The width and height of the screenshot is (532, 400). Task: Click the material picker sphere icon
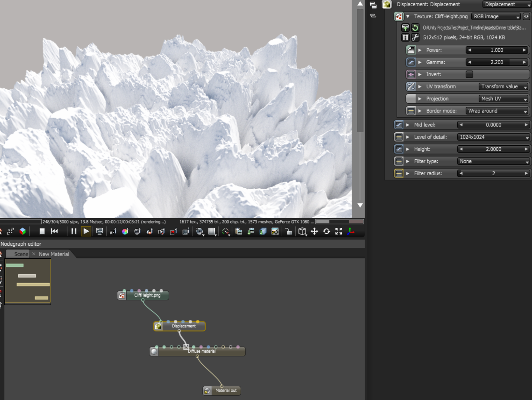point(137,232)
